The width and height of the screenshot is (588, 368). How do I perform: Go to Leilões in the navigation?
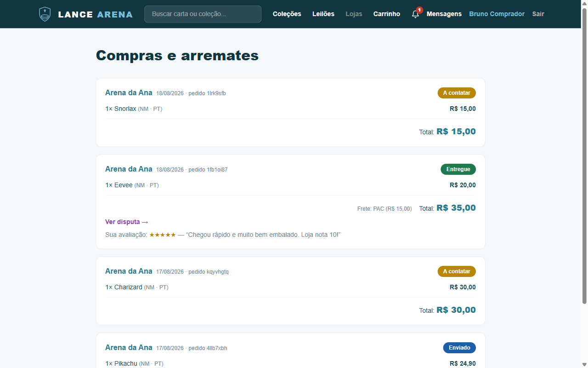[x=323, y=14]
